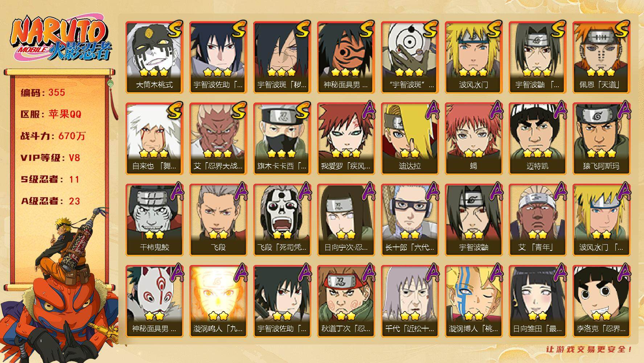Choose the 漩涡博人 ninja card
The height and width of the screenshot is (363, 644).
(x=474, y=301)
